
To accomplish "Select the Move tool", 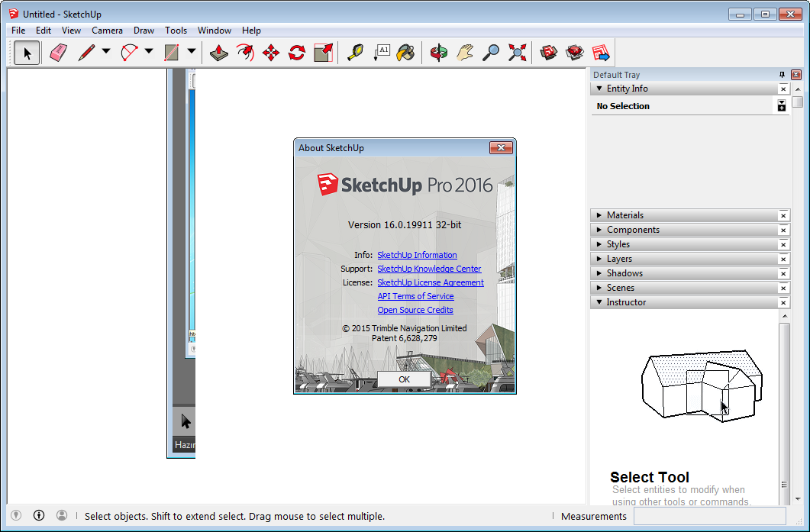I will [x=271, y=53].
